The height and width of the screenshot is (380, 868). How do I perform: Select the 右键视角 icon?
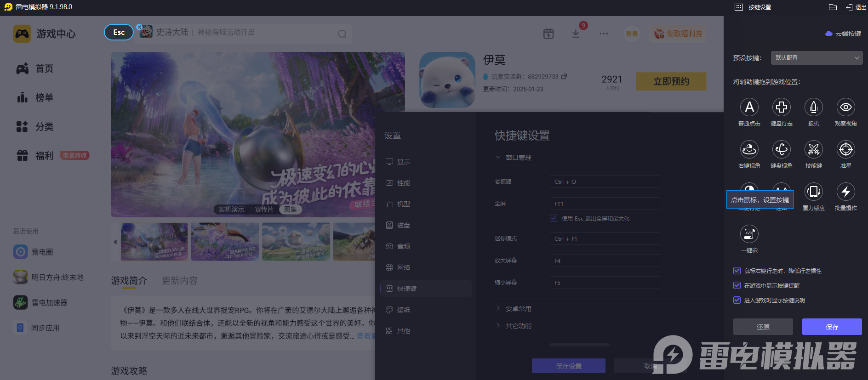pyautogui.click(x=749, y=149)
